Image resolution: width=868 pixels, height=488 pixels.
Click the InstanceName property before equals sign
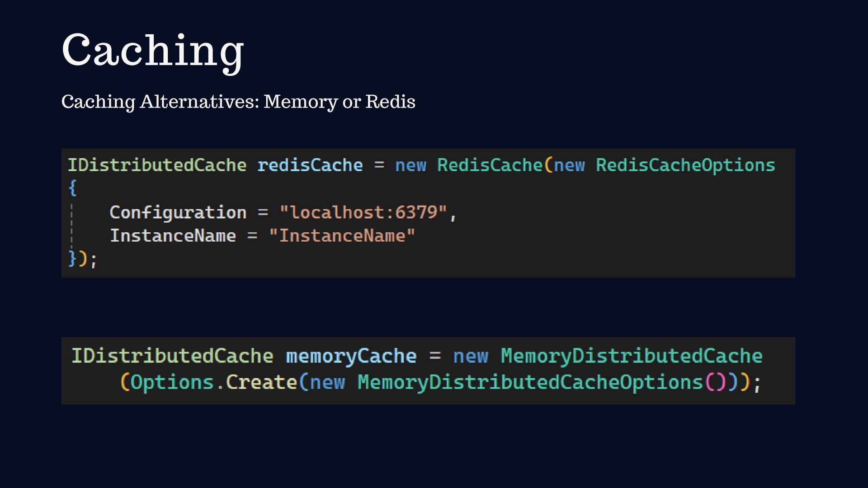[173, 236]
